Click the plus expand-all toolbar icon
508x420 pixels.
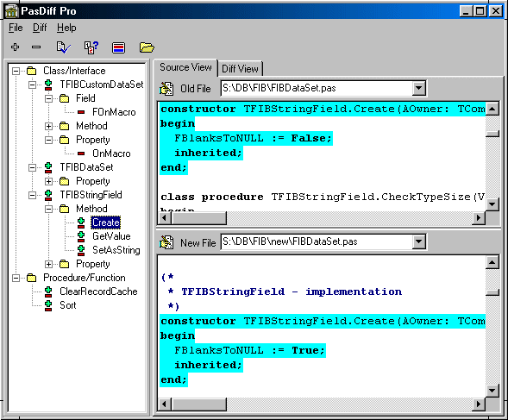coord(15,47)
